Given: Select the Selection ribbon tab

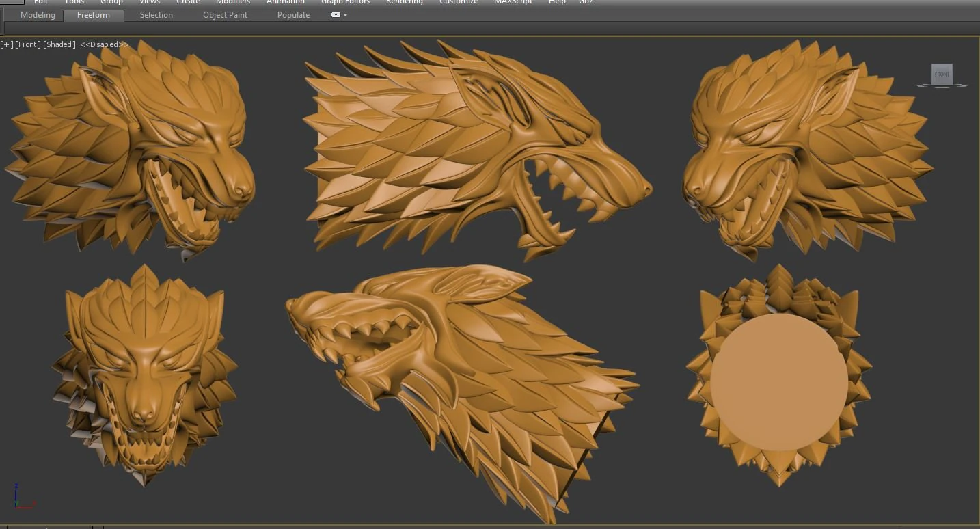Looking at the screenshot, I should [x=156, y=14].
